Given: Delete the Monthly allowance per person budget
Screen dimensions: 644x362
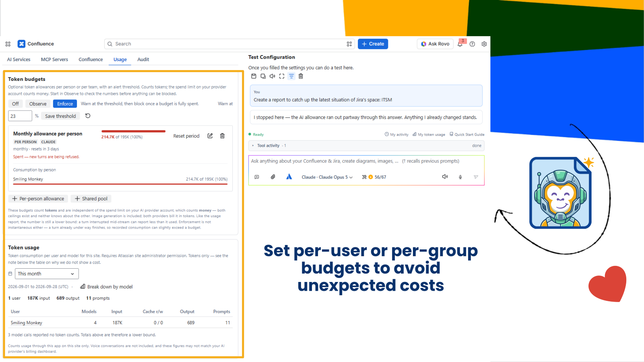Looking at the screenshot, I should pyautogui.click(x=222, y=136).
